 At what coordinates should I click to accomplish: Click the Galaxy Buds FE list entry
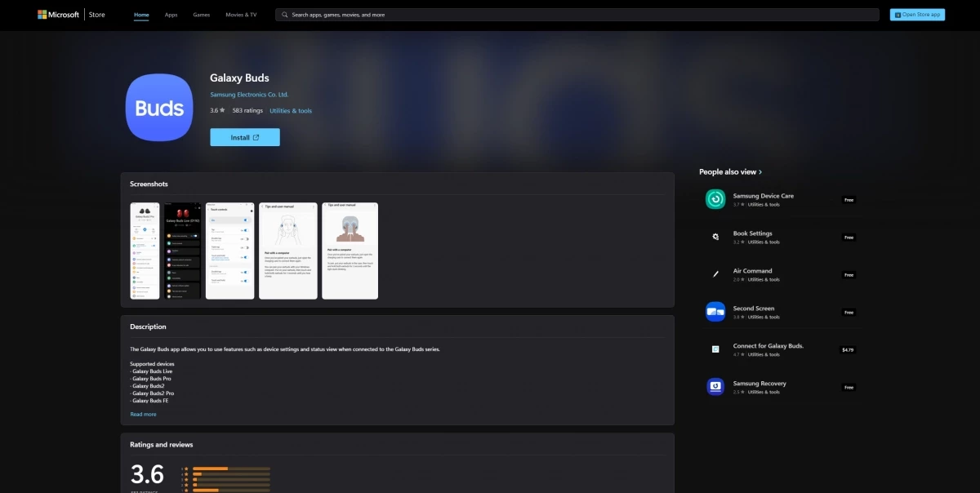(151, 401)
